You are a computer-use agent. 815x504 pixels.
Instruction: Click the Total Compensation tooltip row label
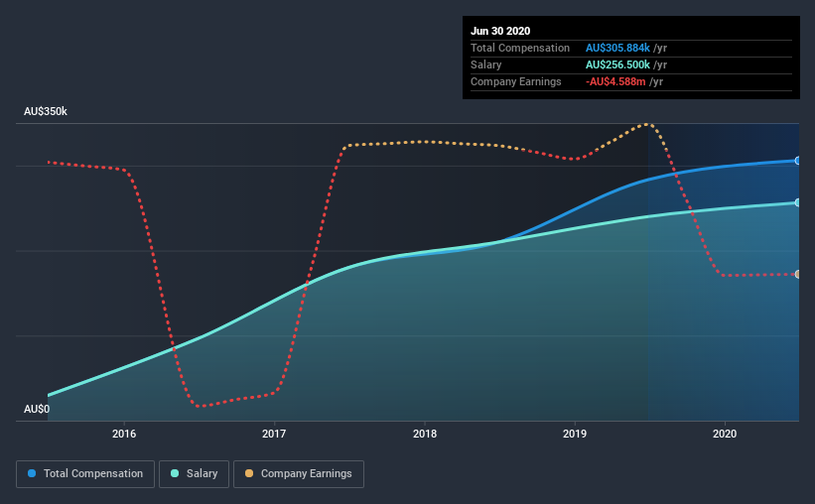520,48
